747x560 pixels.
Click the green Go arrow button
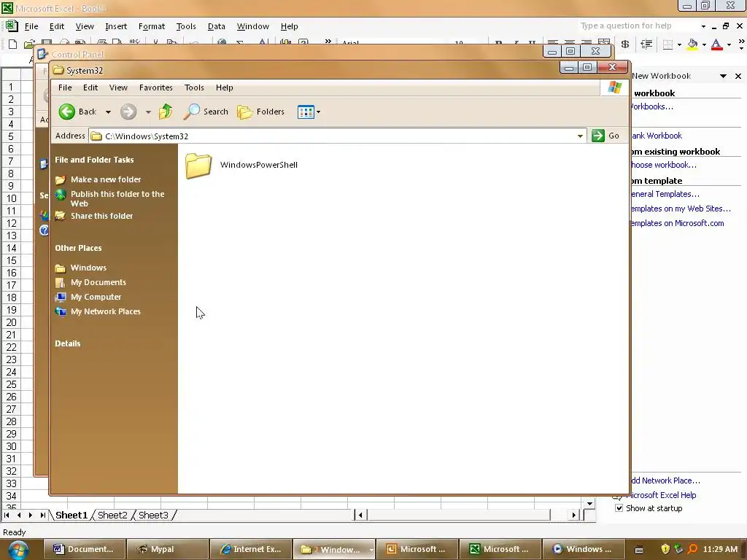point(598,136)
